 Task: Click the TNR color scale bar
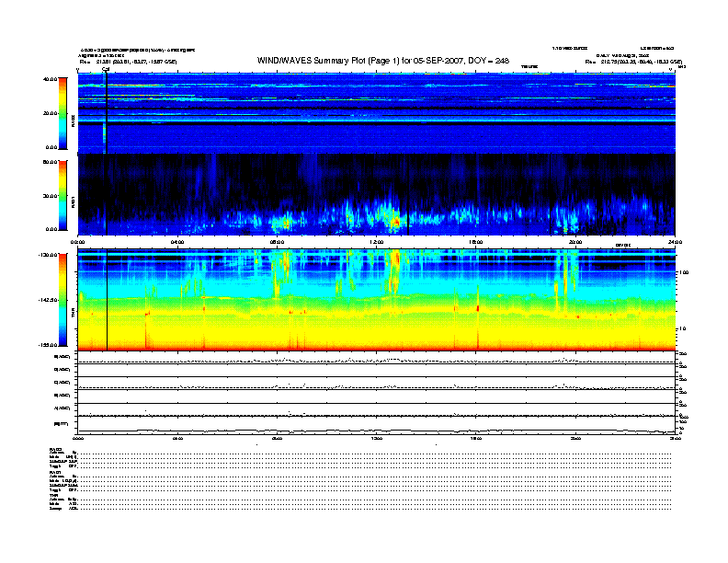63,300
